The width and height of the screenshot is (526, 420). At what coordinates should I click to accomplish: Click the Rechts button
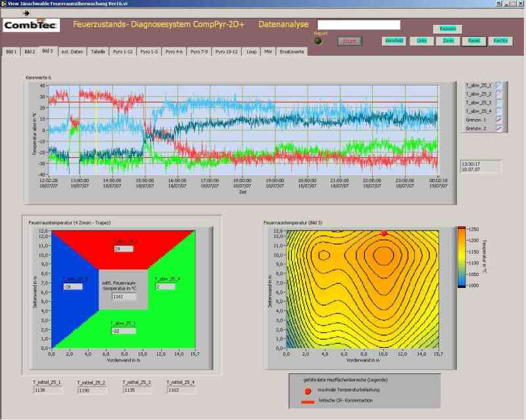tap(500, 41)
